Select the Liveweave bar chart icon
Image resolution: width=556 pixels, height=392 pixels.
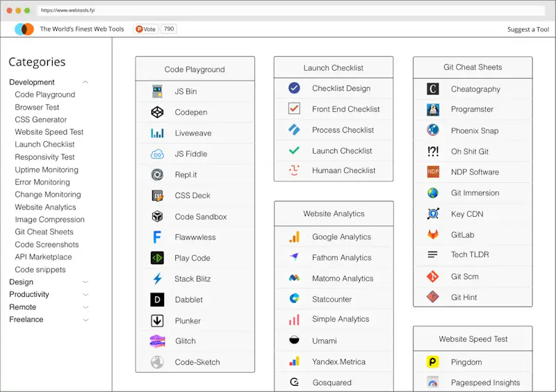157,133
